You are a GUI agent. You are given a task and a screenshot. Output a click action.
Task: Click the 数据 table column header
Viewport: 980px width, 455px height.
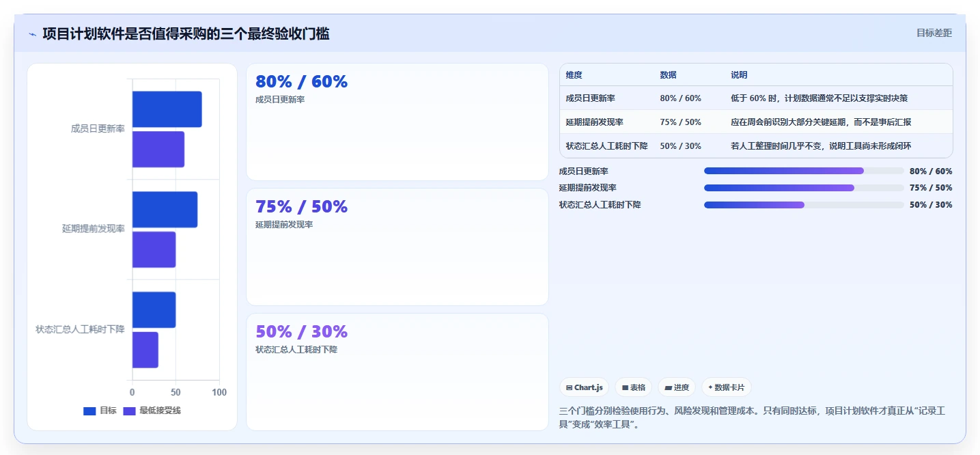click(x=668, y=75)
